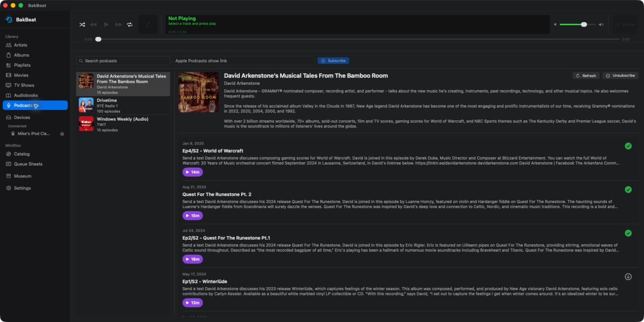This screenshot has width=644, height=322.
Task: Click the "May 17, 2024" episode date
Action: pos(194,274)
